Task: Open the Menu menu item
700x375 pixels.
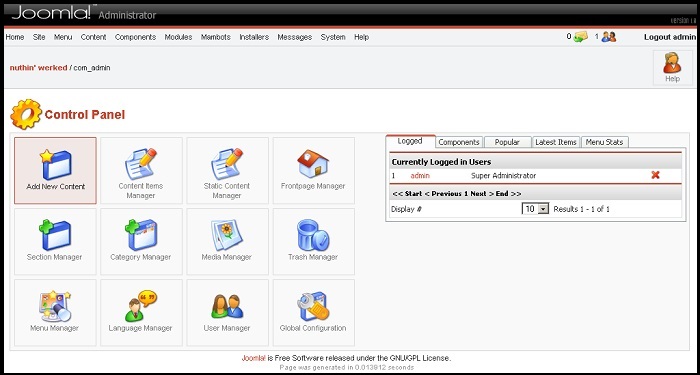Action: 63,38
